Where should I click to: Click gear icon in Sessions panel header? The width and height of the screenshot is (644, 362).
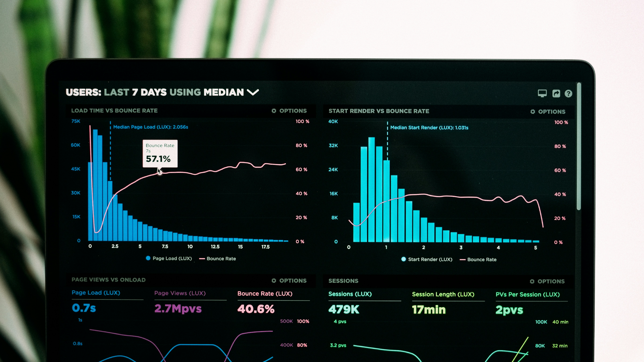532,282
